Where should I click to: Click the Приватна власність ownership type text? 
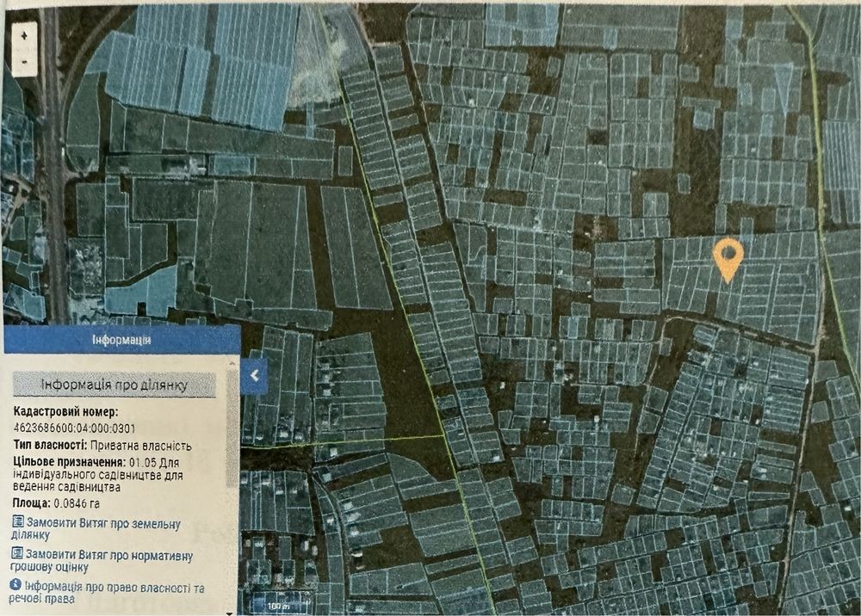140,446
